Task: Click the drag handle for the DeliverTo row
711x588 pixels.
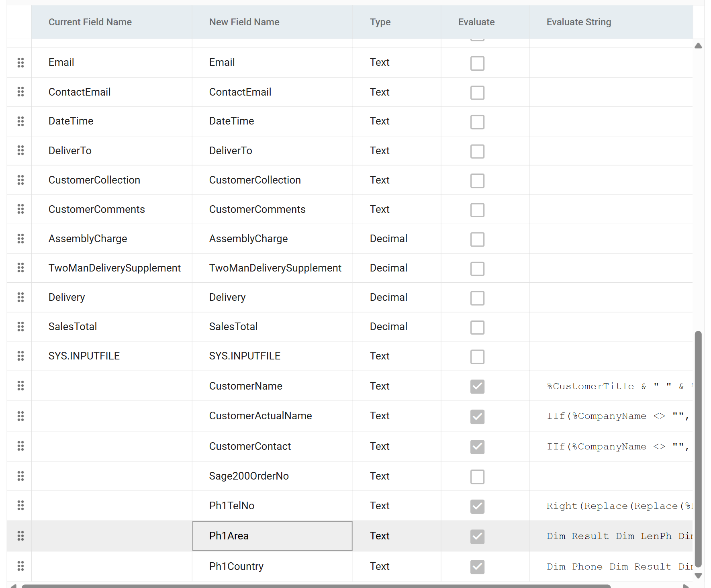Action: [20, 151]
